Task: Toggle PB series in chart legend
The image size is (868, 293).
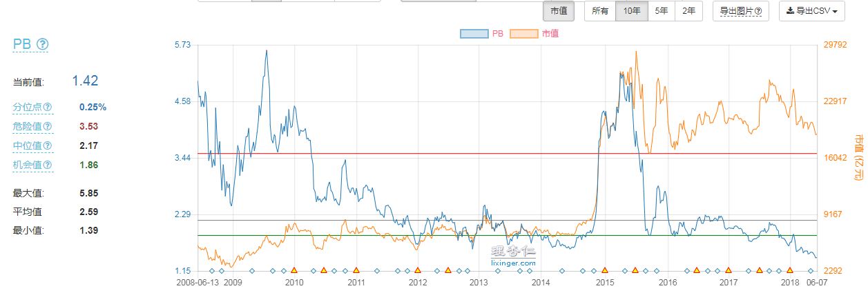Action: pyautogui.click(x=482, y=33)
